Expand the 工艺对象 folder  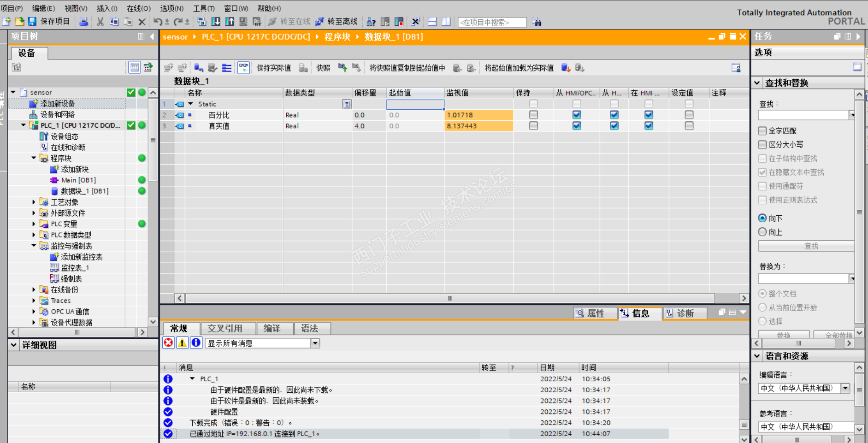(x=34, y=202)
